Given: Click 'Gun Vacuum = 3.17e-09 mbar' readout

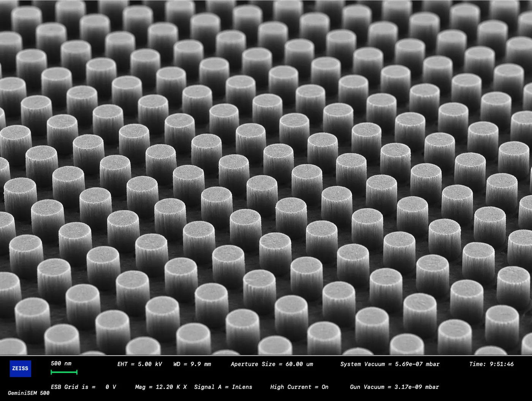Looking at the screenshot, I should click(394, 387).
